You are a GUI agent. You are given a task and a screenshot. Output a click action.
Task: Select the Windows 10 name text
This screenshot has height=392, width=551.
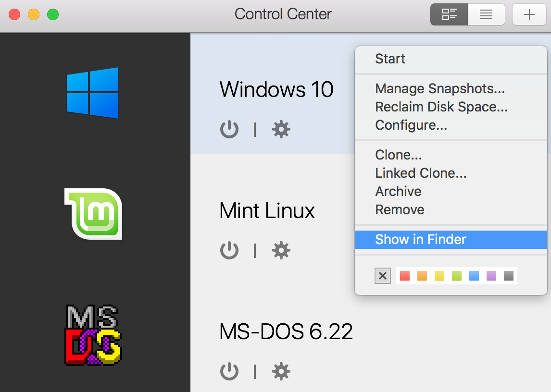276,89
